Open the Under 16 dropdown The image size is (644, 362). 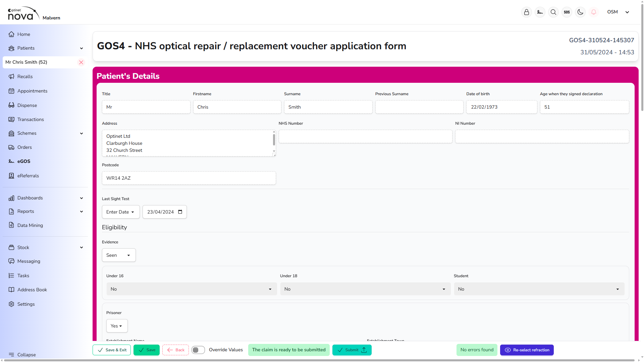coord(192,289)
